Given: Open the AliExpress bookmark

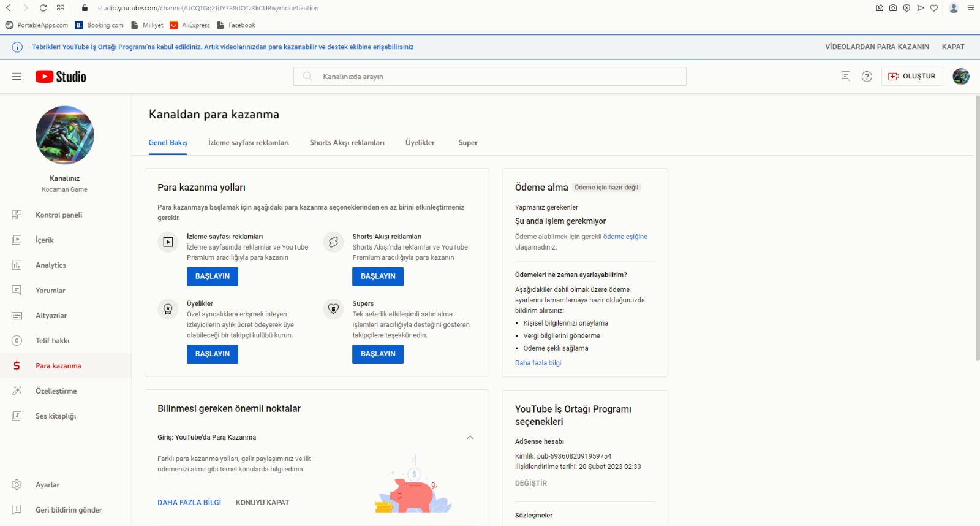Looking at the screenshot, I should click(x=190, y=25).
